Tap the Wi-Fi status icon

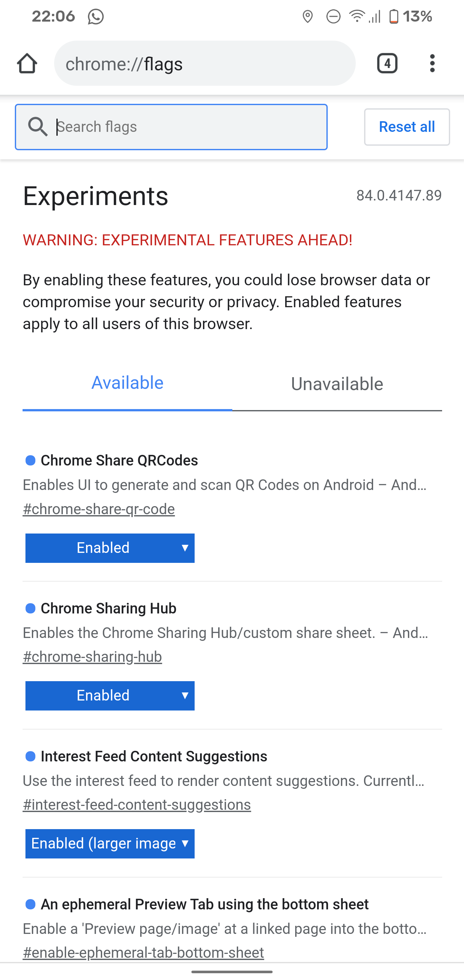(357, 16)
